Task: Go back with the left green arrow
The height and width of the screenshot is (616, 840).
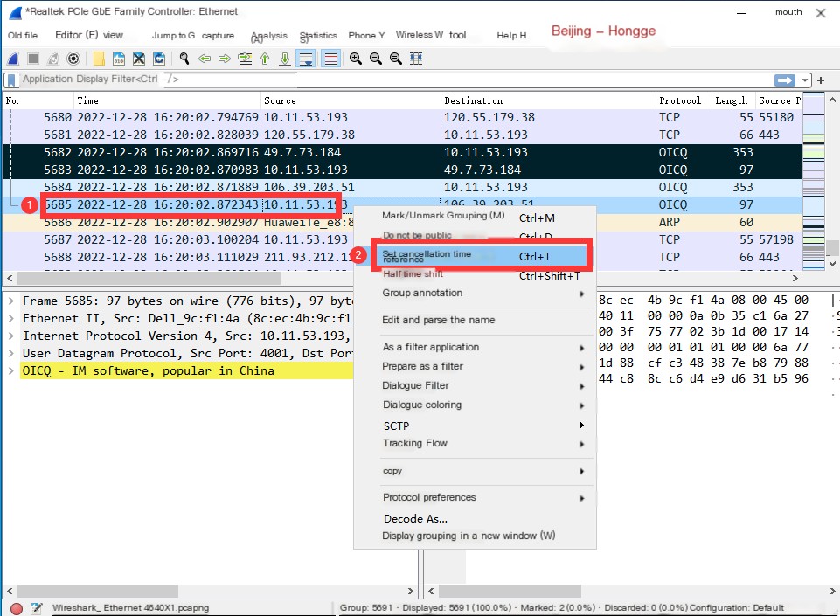Action: [x=205, y=59]
